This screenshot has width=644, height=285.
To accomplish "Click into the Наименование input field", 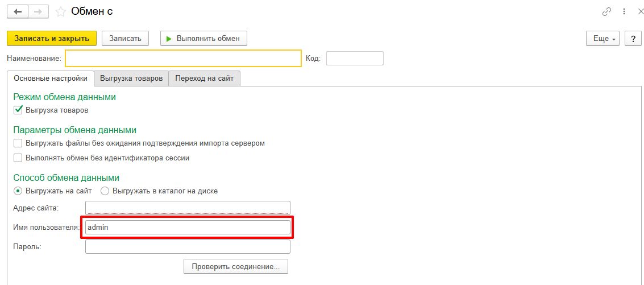I will pos(183,59).
